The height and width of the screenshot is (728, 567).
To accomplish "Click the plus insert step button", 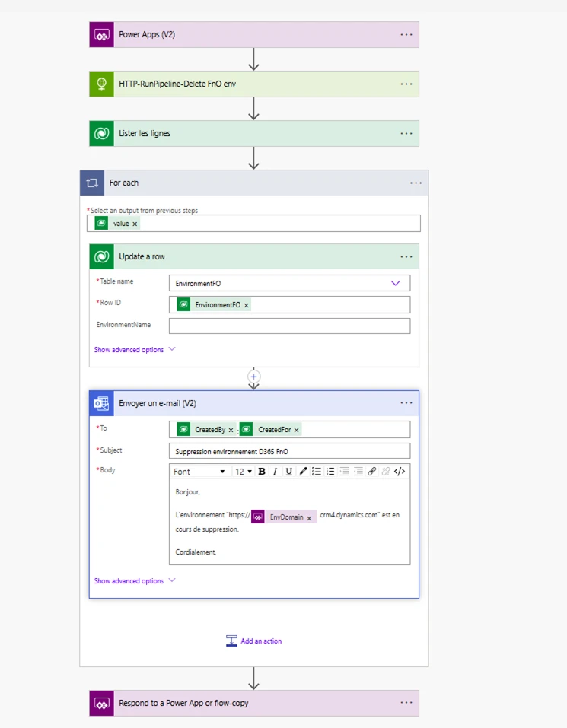I will [254, 377].
